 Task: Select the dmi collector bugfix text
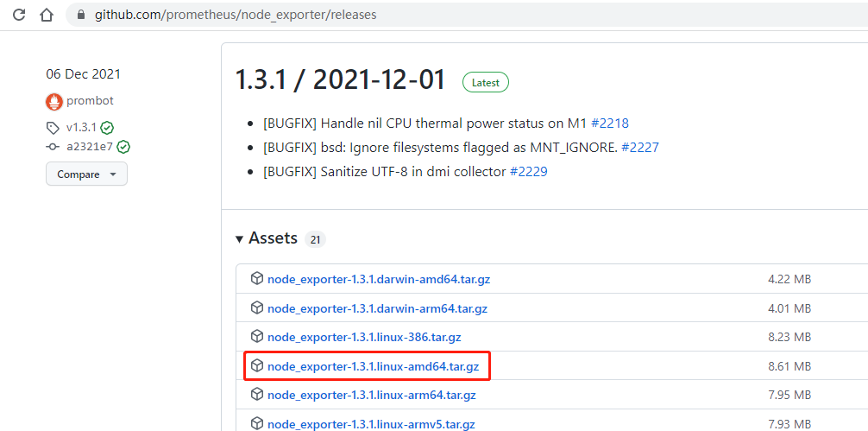coord(384,172)
